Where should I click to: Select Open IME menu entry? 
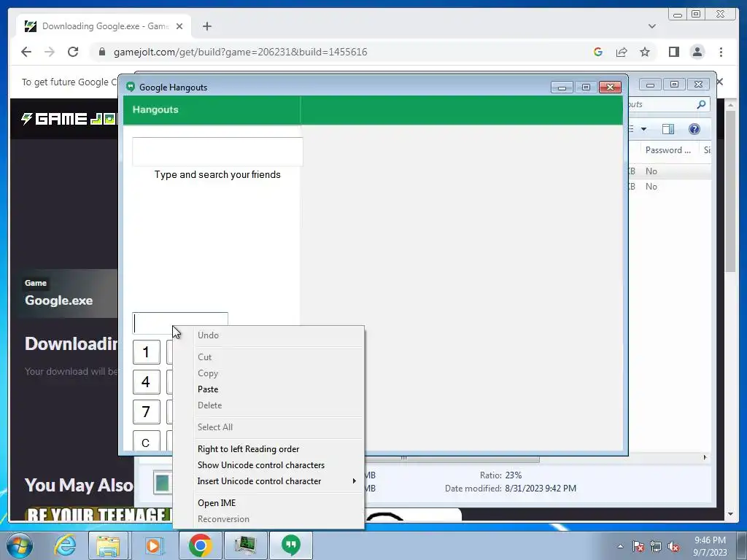216,503
